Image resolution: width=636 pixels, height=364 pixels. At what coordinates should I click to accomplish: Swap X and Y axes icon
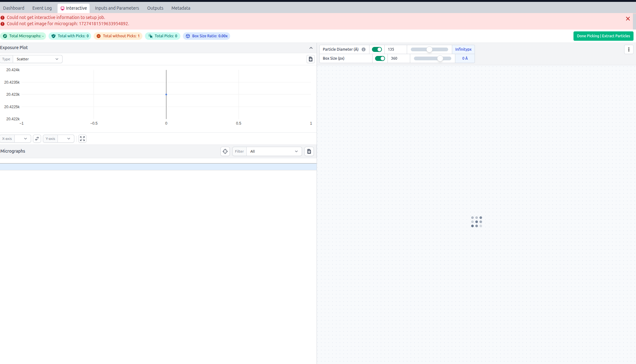pos(37,139)
